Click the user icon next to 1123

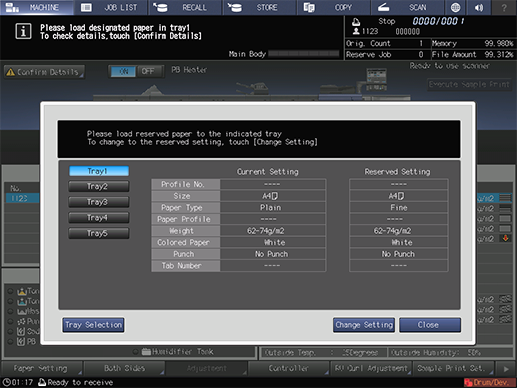pyautogui.click(x=356, y=31)
